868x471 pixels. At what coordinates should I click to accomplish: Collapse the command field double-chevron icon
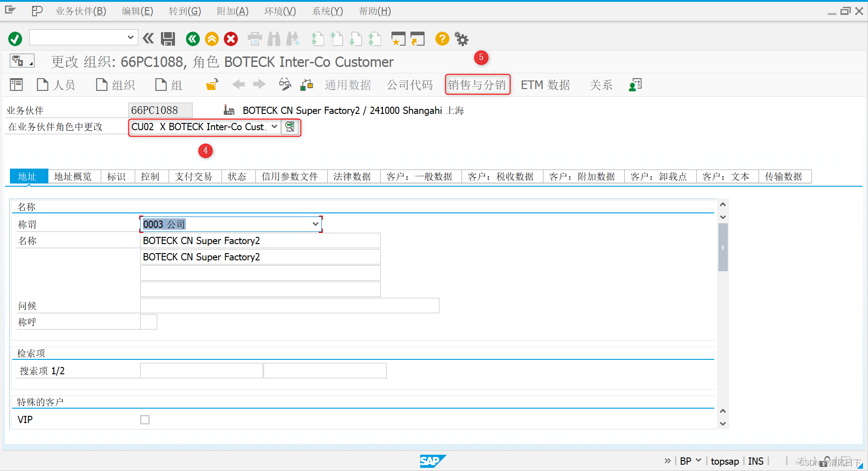[x=148, y=39]
